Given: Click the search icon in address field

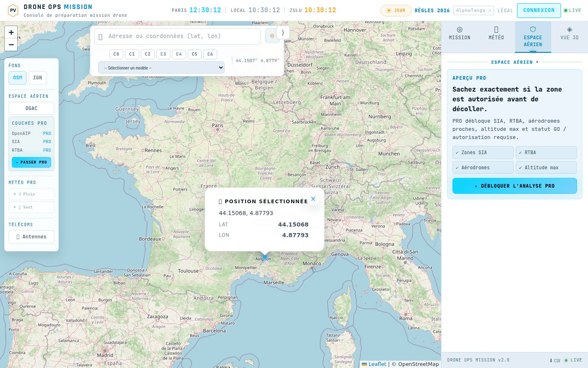Looking at the screenshot, I should pos(100,37).
